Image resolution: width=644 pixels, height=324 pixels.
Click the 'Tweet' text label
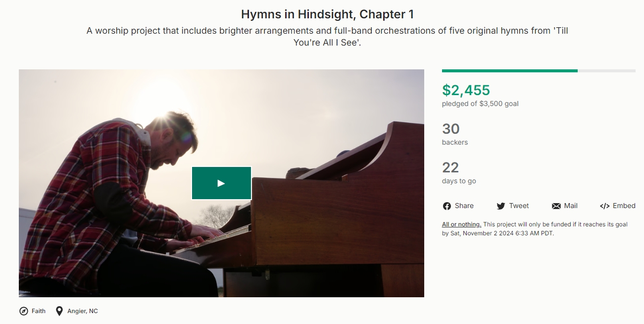519,206
